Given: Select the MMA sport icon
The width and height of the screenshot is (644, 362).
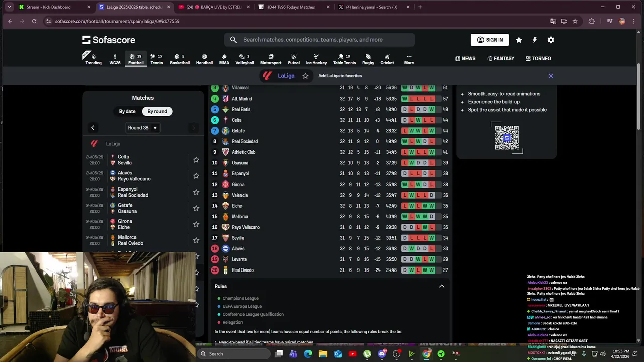Looking at the screenshot, I should 224,59.
